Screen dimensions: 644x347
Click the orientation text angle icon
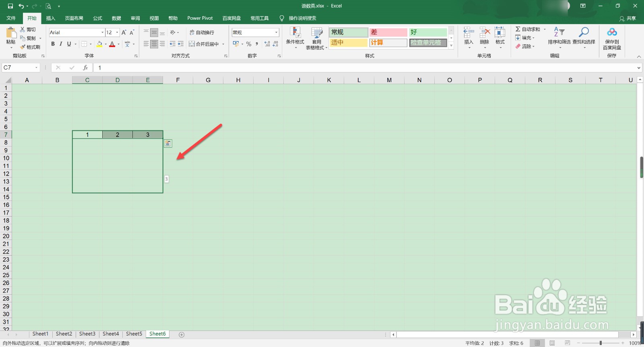coord(173,32)
